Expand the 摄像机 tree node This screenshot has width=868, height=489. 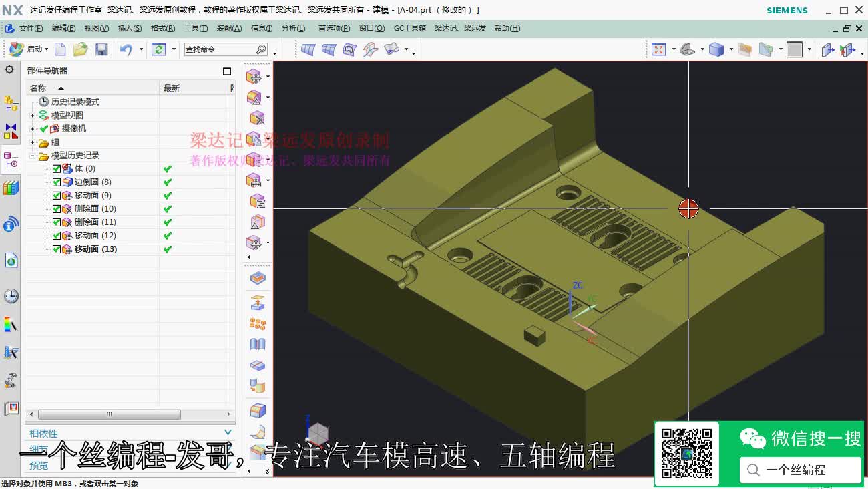32,128
